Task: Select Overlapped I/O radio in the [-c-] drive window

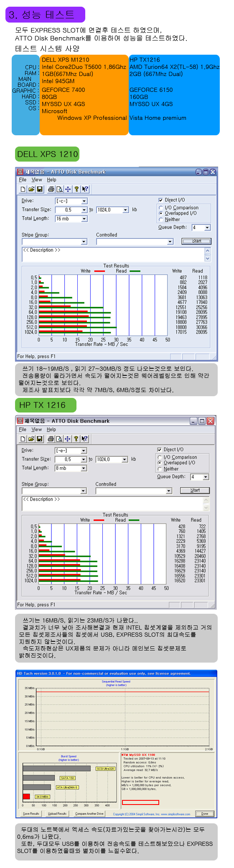Action: (x=161, y=213)
